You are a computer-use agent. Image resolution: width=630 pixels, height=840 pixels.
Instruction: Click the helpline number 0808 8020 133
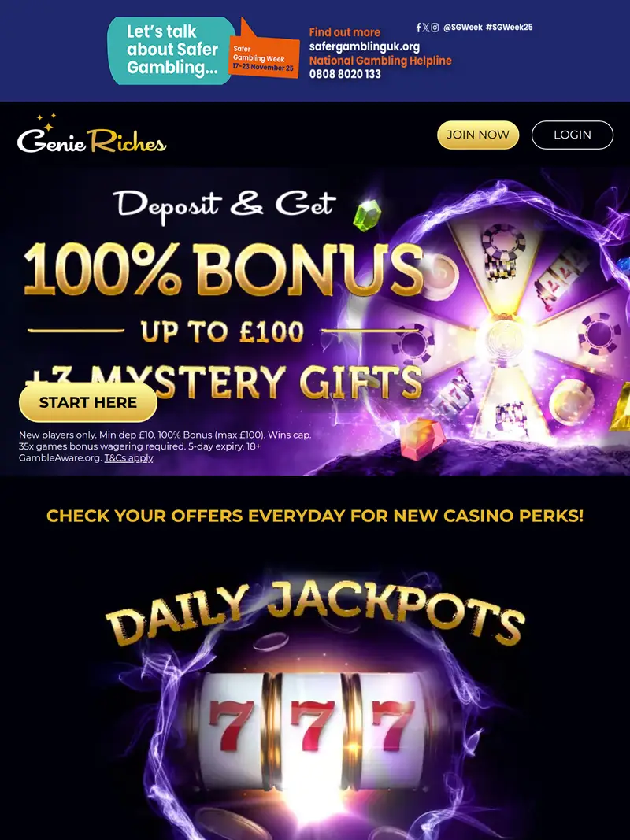point(345,74)
